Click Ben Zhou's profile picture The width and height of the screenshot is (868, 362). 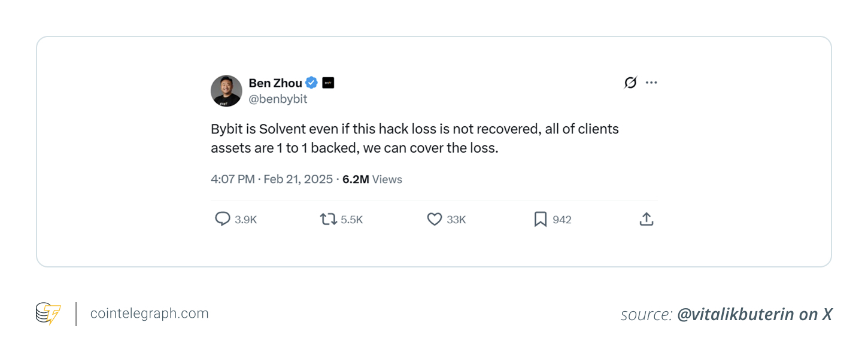226,90
